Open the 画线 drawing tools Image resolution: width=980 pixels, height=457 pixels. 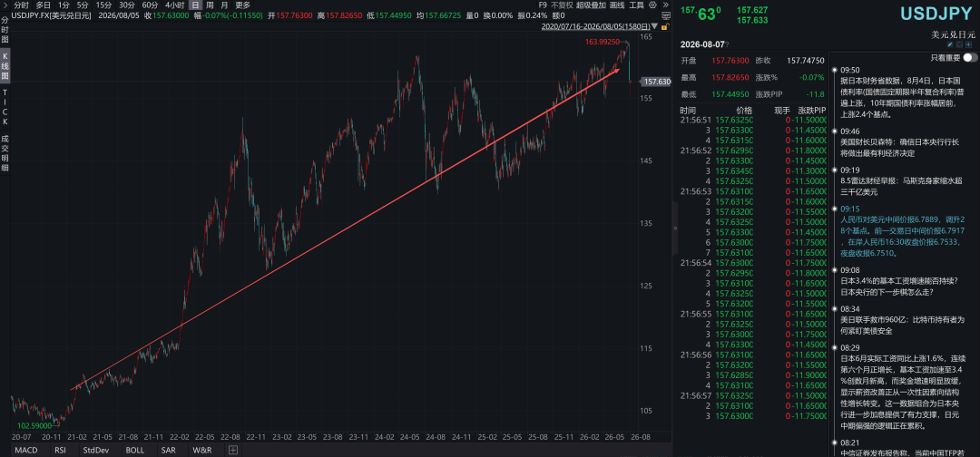point(617,5)
